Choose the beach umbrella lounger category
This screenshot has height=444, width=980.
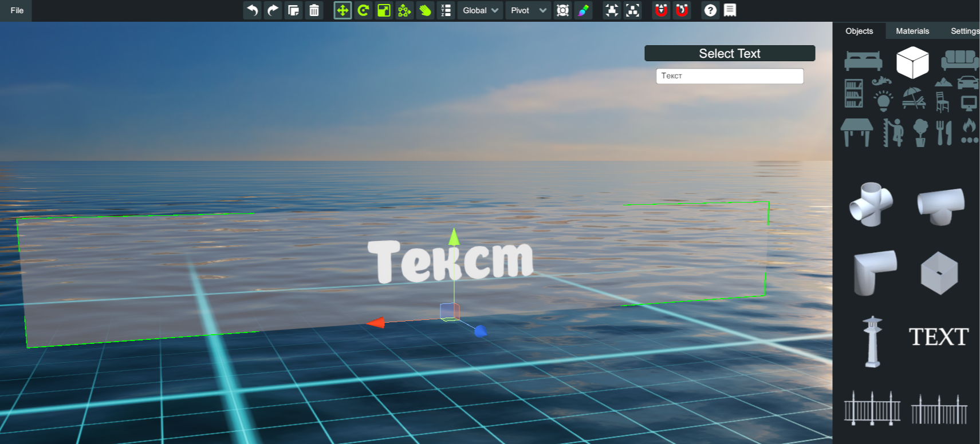tap(914, 98)
